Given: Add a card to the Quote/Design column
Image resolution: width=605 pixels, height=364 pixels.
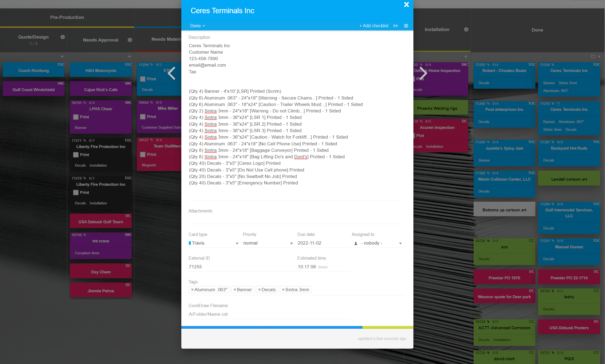Looking at the screenshot, I should (x=62, y=56).
